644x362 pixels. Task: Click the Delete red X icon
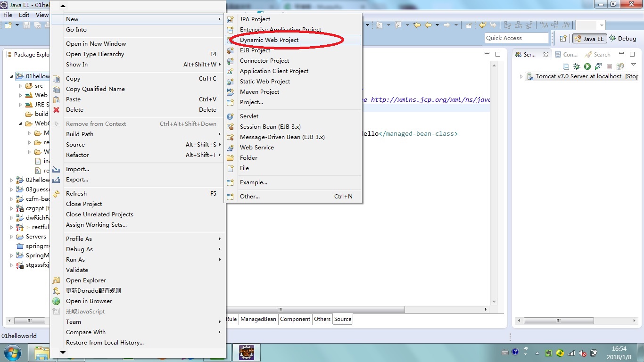[57, 110]
